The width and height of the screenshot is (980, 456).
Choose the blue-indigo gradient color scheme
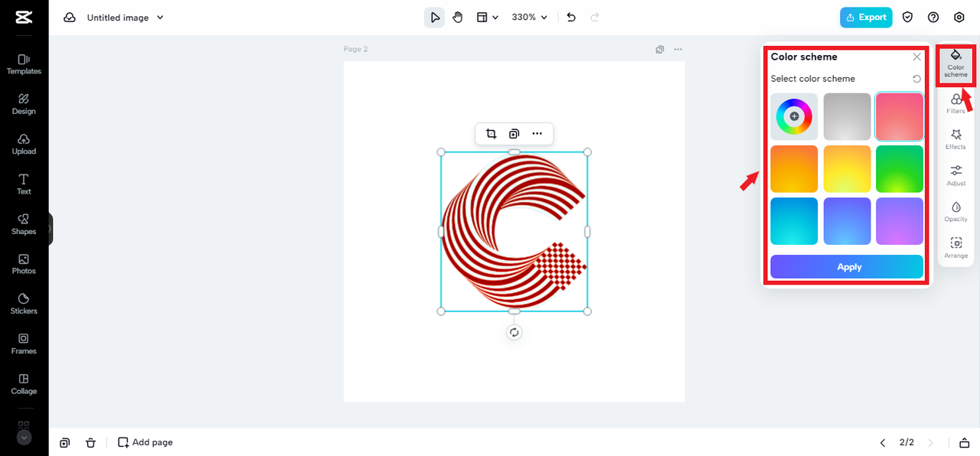pos(847,221)
